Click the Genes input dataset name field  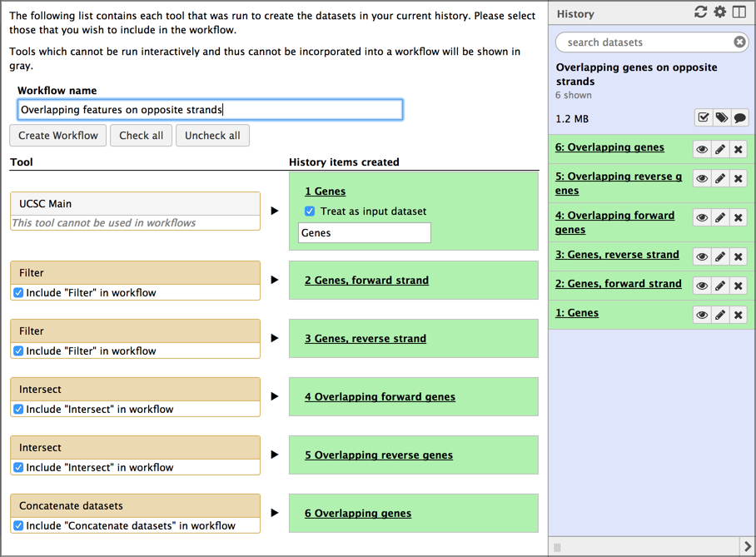click(x=365, y=233)
